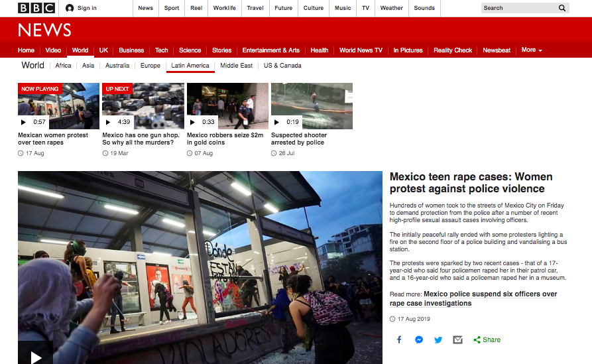
Task: Play Mexico robbers gold coins video thumbnail
Action: tap(227, 106)
